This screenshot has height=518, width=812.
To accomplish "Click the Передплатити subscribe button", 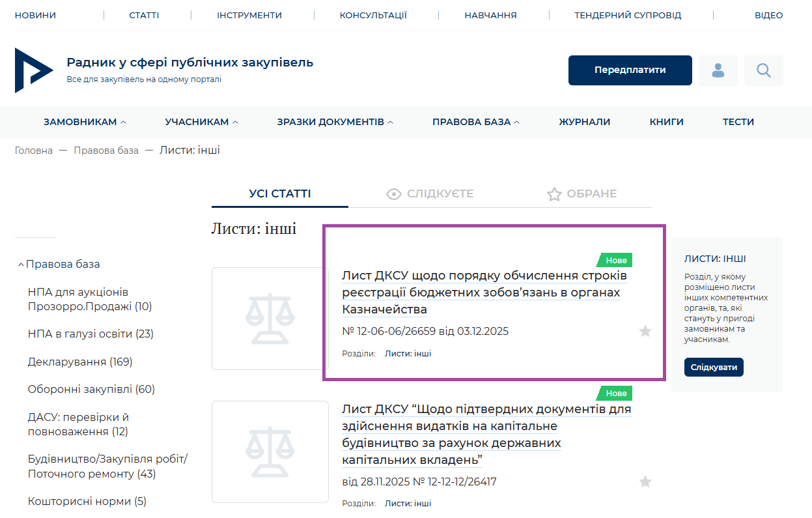I will pyautogui.click(x=630, y=70).
